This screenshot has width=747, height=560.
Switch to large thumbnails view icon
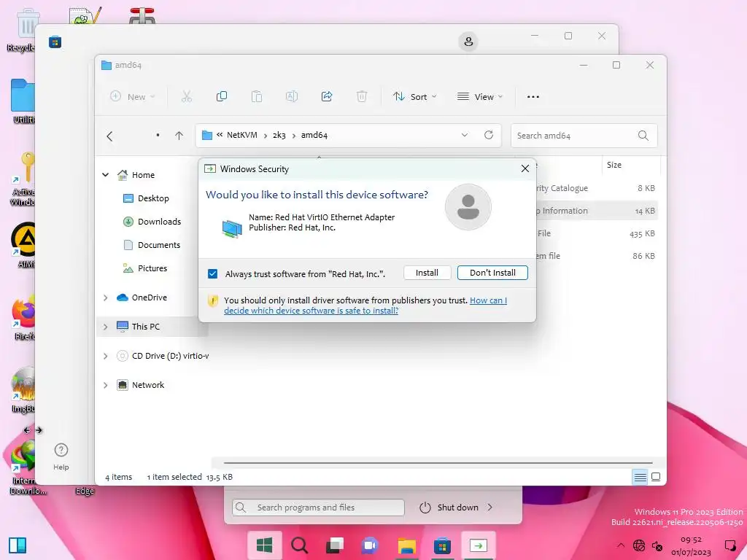pyautogui.click(x=656, y=477)
